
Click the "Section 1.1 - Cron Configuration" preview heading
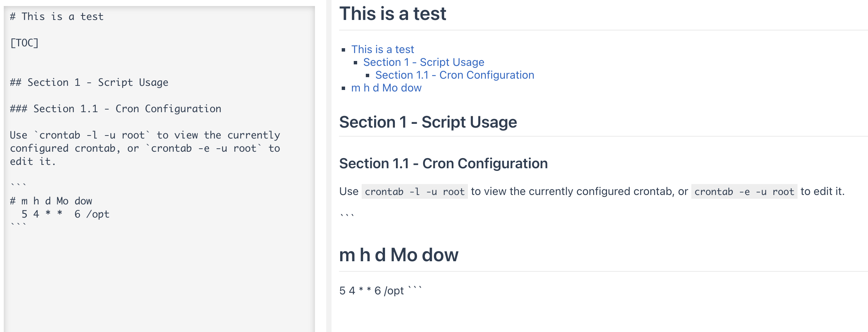point(443,164)
